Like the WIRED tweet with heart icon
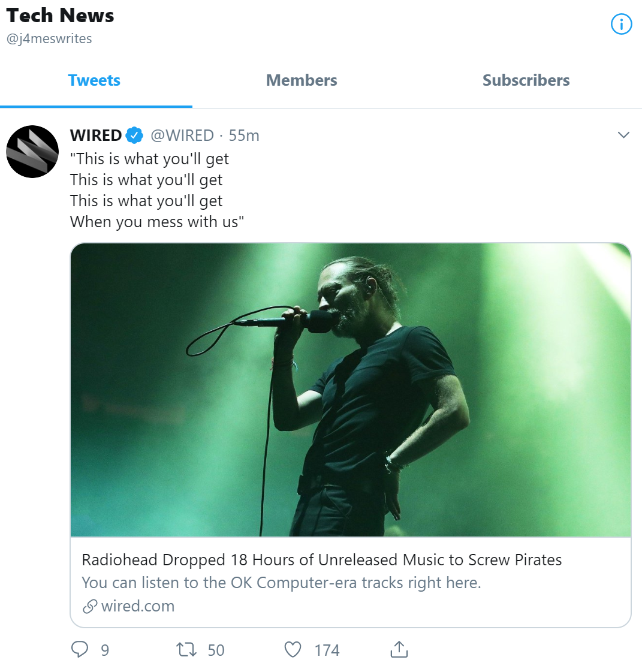This screenshot has height=672, width=642. (293, 649)
